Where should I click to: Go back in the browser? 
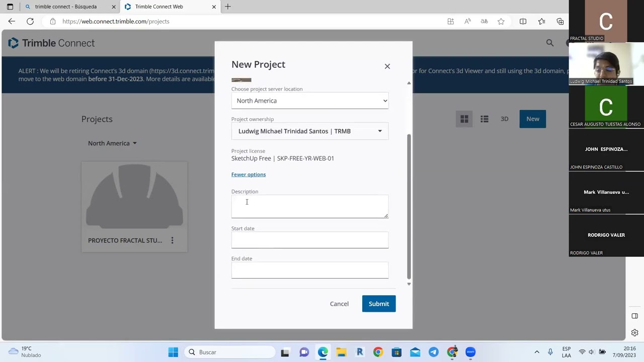(12, 22)
